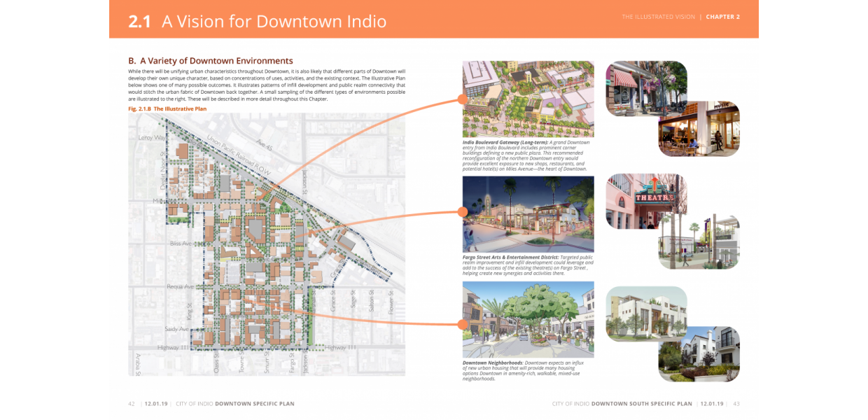Click page 42 footer DOWNTOWN SPECIFIC PLAN text
The height and width of the screenshot is (420, 868).
click(x=254, y=403)
